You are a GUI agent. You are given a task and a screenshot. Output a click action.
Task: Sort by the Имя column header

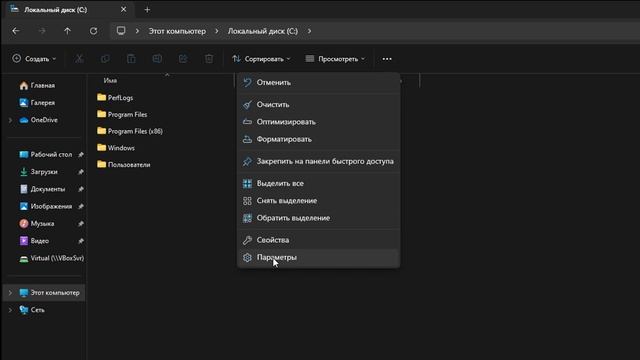click(x=110, y=80)
